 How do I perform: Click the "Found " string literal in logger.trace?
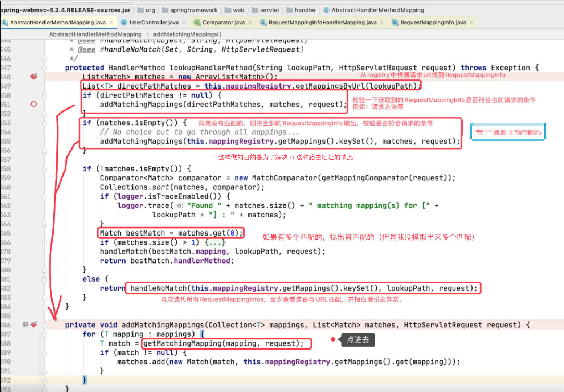[204, 205]
